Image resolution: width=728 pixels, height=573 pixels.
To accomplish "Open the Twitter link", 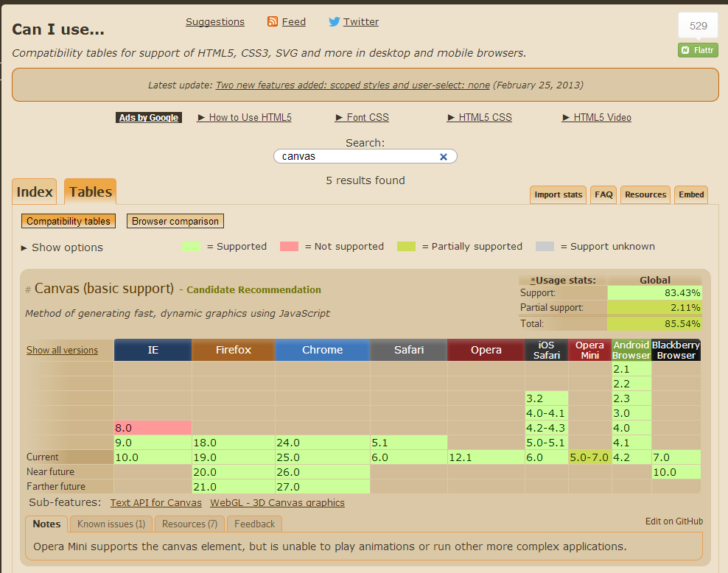I will pos(361,22).
